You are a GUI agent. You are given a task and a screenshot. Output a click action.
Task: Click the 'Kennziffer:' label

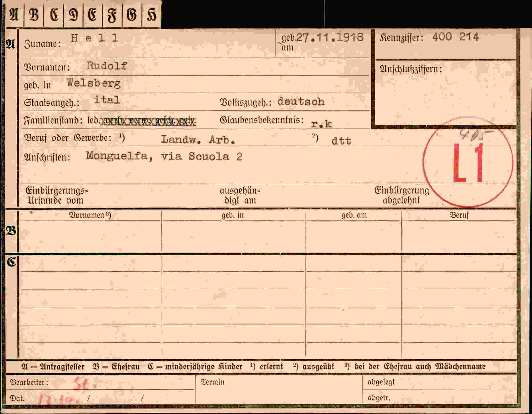point(401,38)
